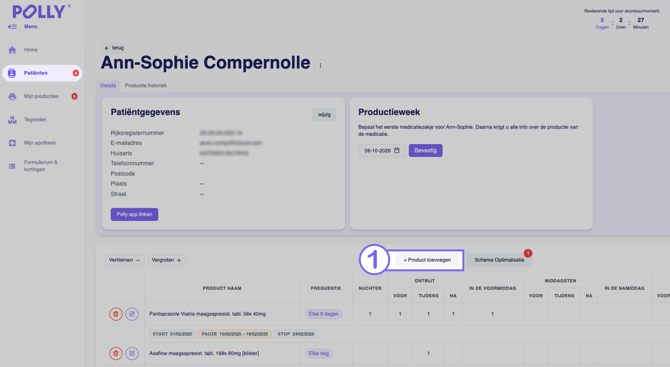Click the Telefoonnummer label
Viewport: 670px width, 367px height.
tap(132, 163)
